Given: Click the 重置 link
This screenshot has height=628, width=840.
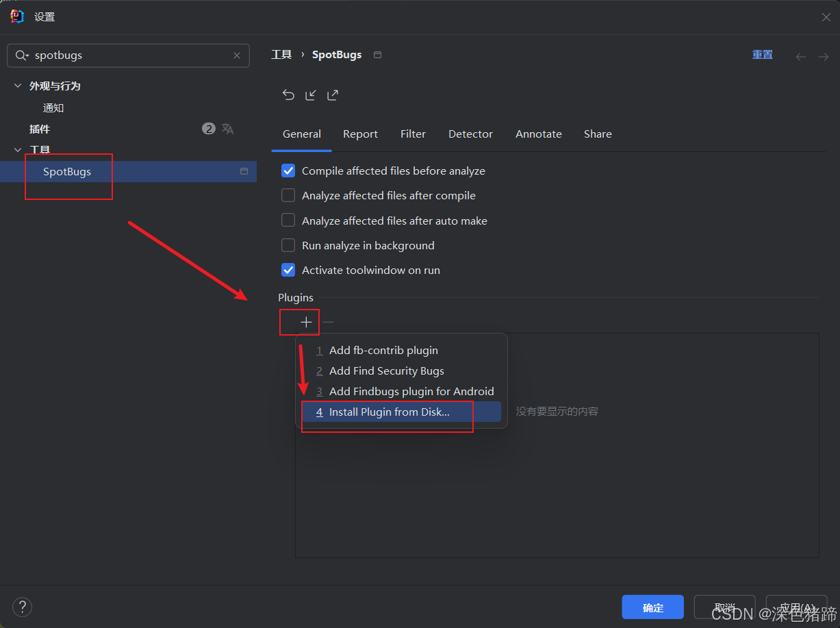Looking at the screenshot, I should 763,55.
